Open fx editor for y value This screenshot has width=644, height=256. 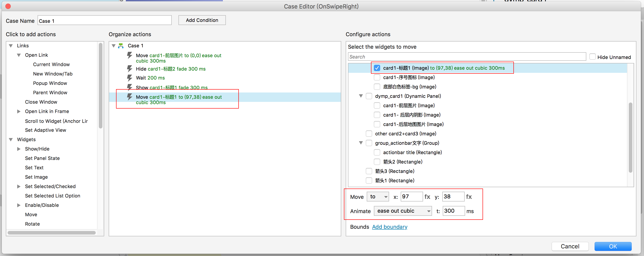click(469, 197)
